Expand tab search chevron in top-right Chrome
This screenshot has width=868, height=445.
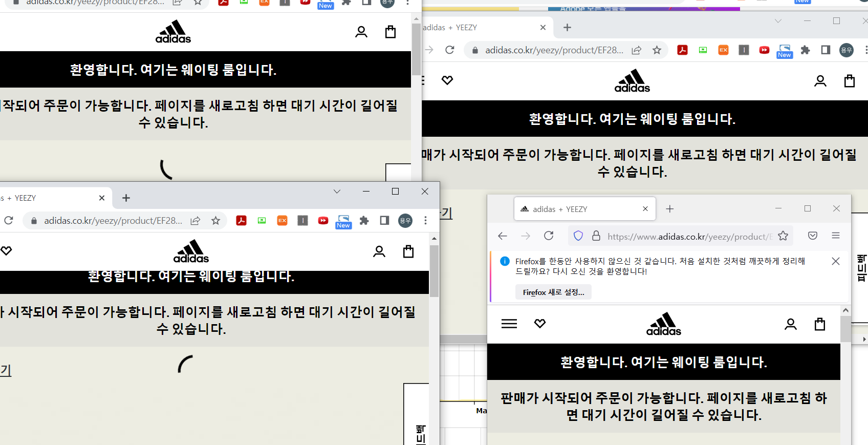tap(778, 21)
